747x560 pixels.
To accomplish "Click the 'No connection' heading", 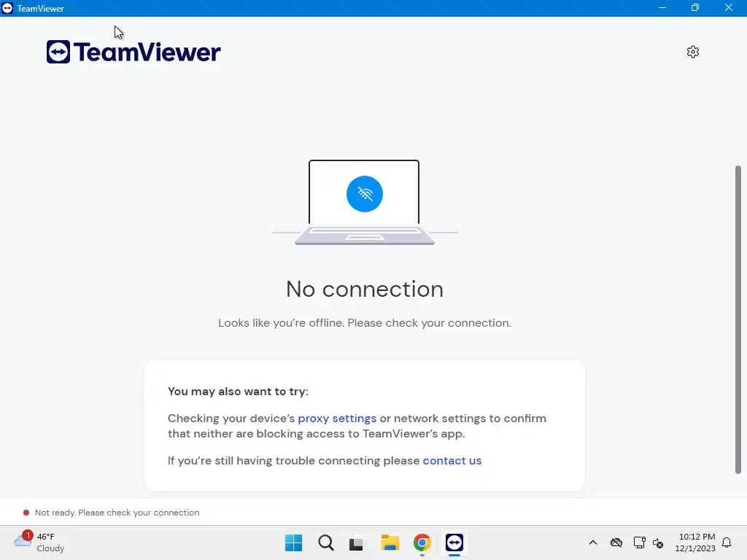I will (x=365, y=289).
